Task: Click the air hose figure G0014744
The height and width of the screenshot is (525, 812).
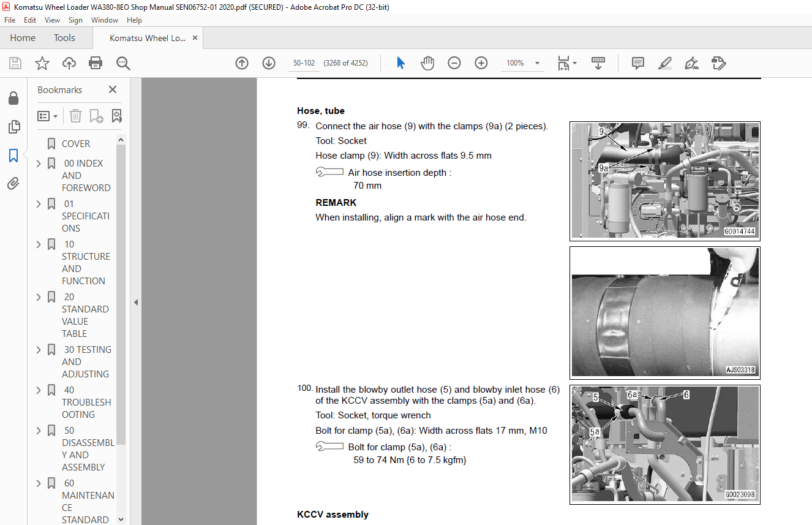Action: (x=665, y=181)
